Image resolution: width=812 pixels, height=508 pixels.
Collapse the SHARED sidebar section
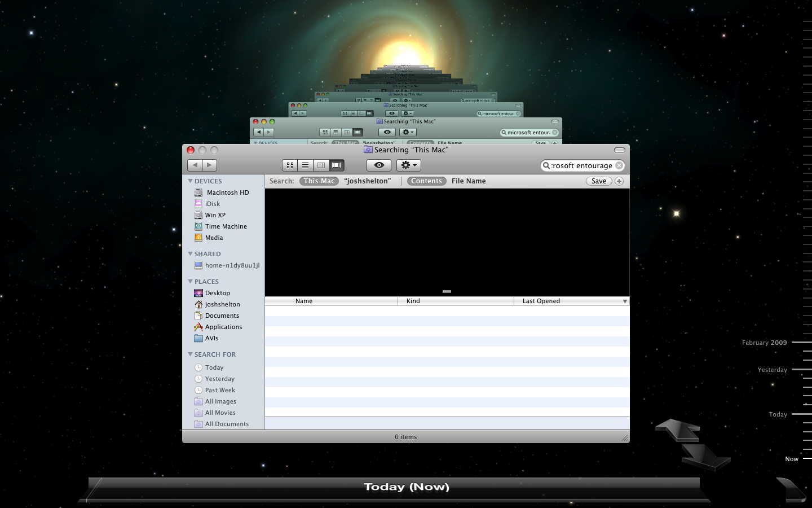coord(190,254)
